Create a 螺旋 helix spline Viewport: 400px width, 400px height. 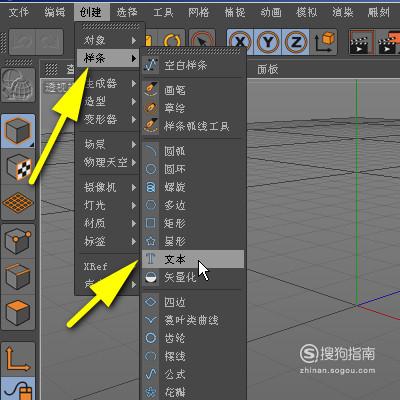(193, 187)
